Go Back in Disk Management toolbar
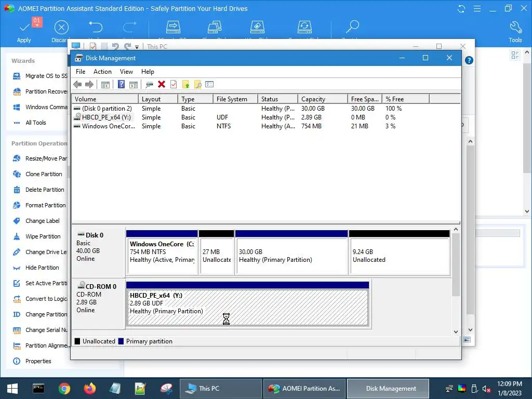Viewport: 532px width, 399px height. (77, 84)
